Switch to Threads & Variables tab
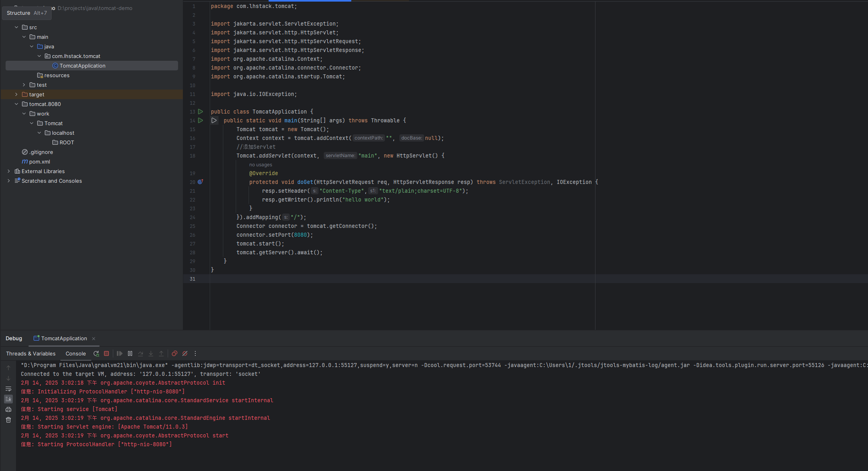 [31, 353]
